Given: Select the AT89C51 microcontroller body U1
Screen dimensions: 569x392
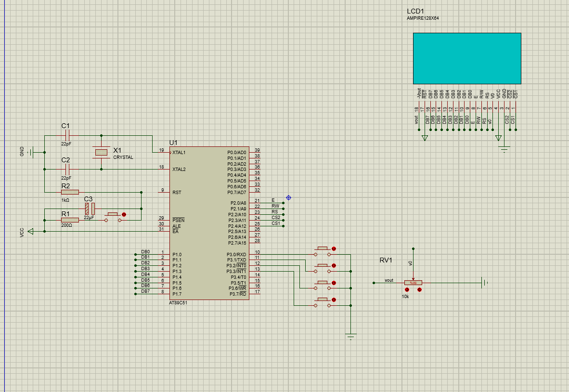Looking at the screenshot, I should coord(209,223).
